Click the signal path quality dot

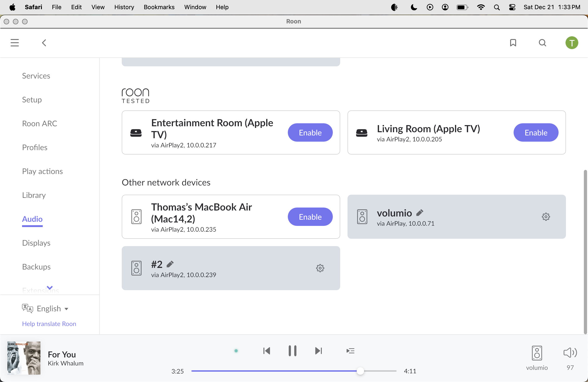point(236,351)
